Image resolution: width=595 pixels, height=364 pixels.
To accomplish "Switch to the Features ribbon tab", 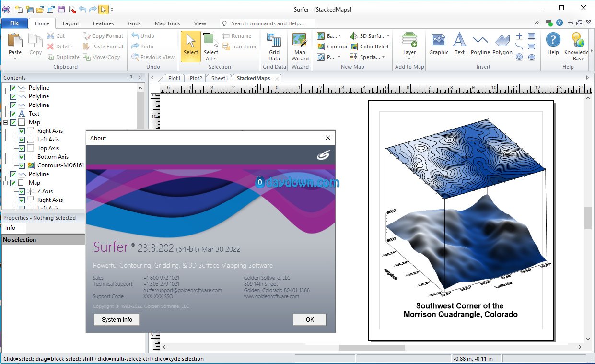I will (x=104, y=23).
